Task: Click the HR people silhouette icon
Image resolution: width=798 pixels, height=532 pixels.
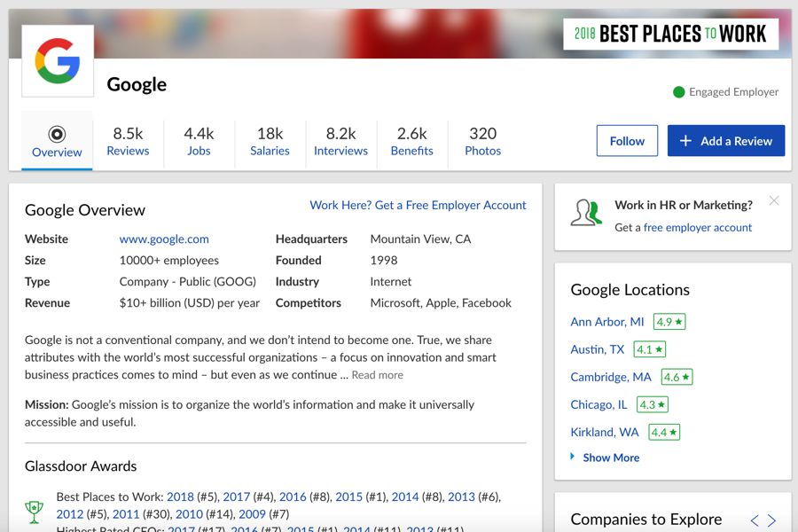Action: point(586,213)
